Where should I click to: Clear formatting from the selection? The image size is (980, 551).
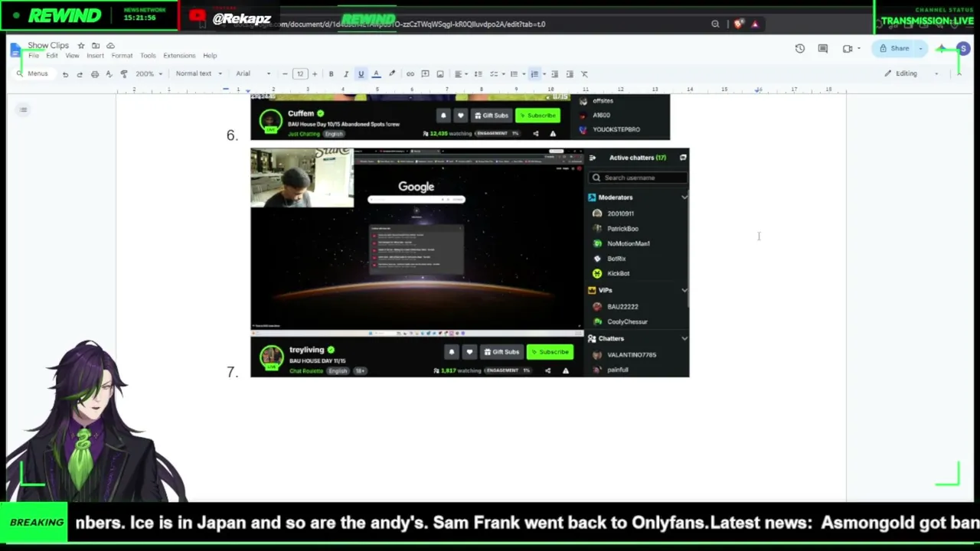coord(584,74)
